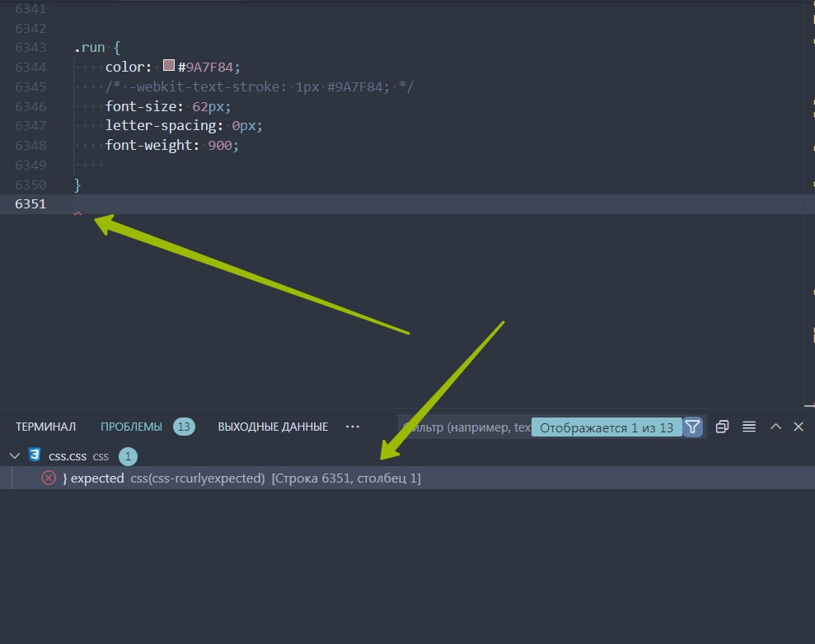Screen dimensions: 815x644
Task: Select the '} expected' error row
Action: (407, 478)
